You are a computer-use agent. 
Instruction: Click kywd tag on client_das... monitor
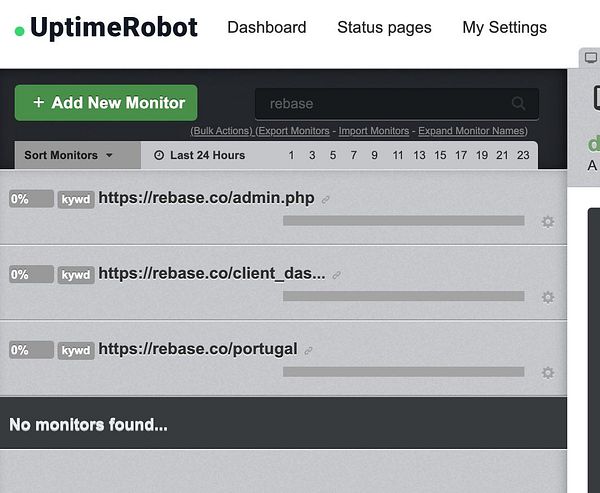coord(76,275)
